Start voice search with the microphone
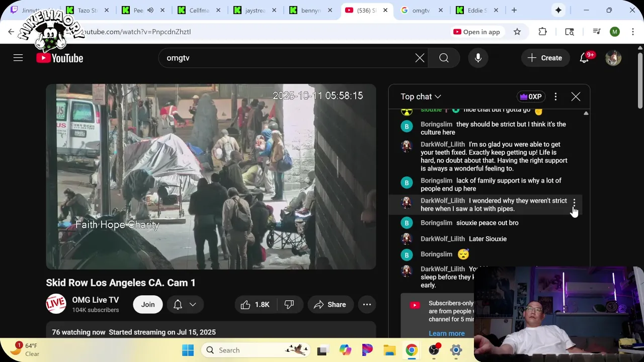Image resolution: width=644 pixels, height=362 pixels. [x=478, y=58]
